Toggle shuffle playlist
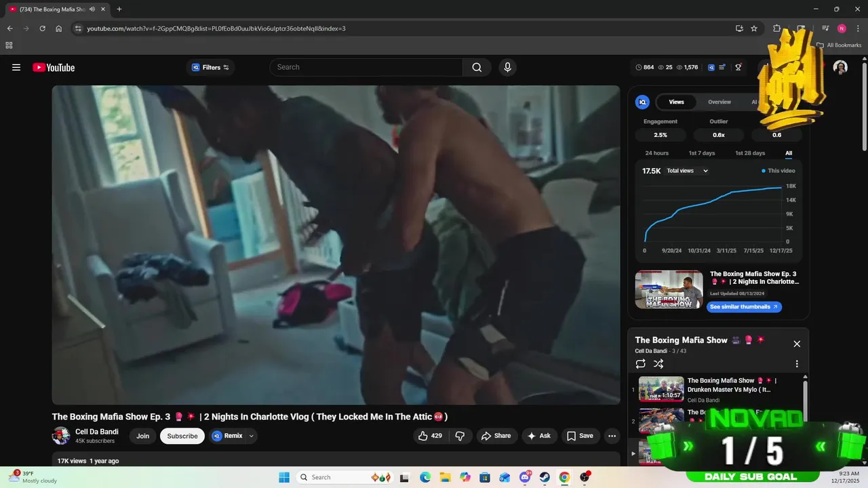This screenshot has width=868, height=488. pyautogui.click(x=658, y=364)
